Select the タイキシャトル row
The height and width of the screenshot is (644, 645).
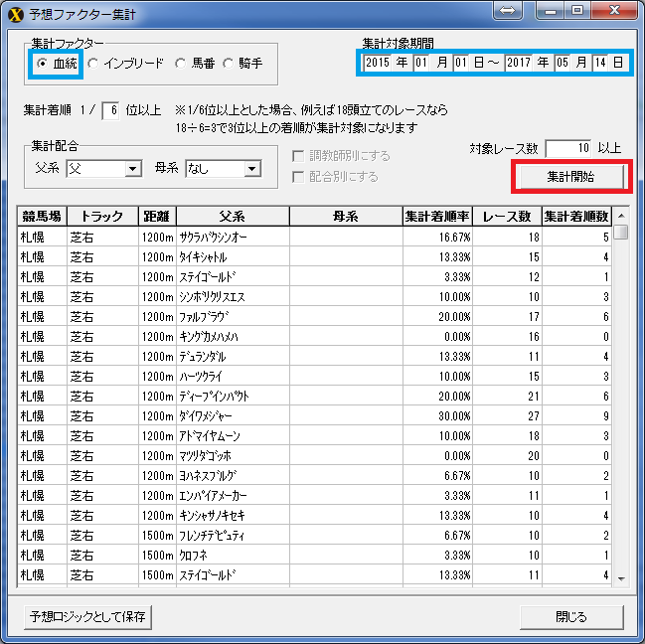(314, 257)
